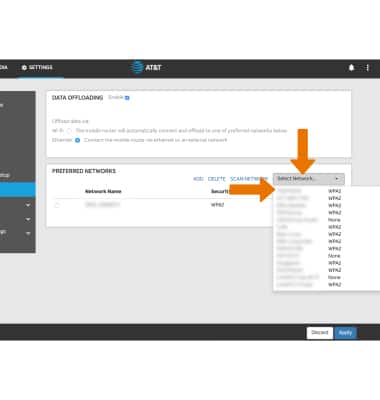380x400 pixels.
Task: Click the ADD network link
Action: pos(198,179)
